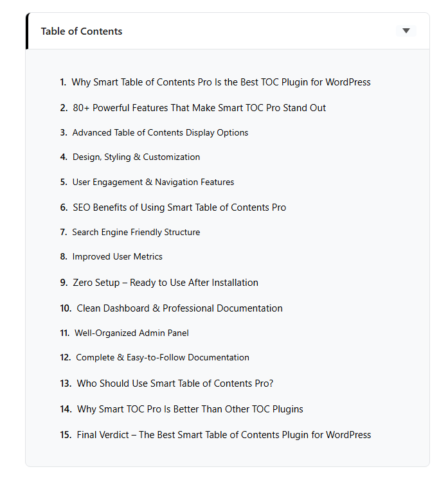Image resolution: width=448 pixels, height=485 pixels.
Task: Navigate to 'Who Should Use Smart Table of Contents Pro?'
Action: pyautogui.click(x=175, y=384)
